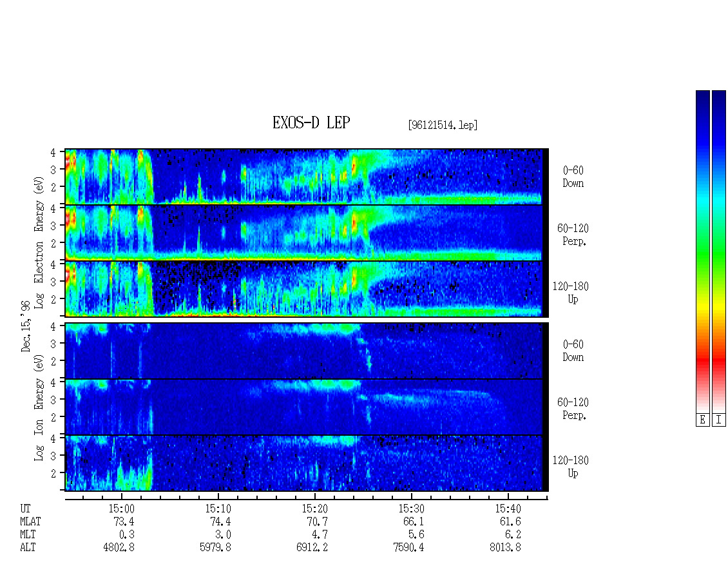Click the MLT row label
The height and width of the screenshot is (564, 728).
click(28, 535)
